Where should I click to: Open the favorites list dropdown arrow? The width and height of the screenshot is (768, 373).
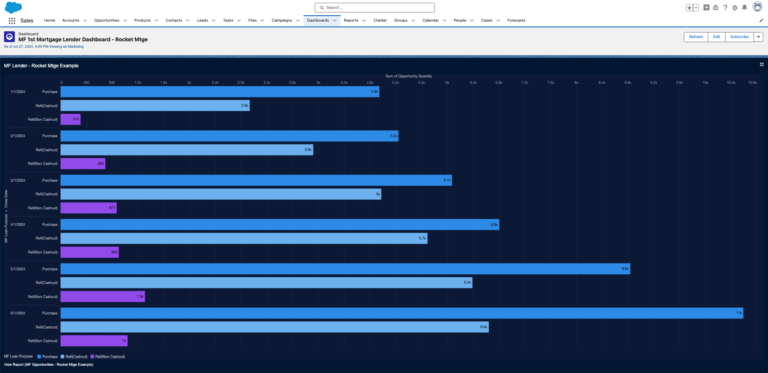click(x=696, y=8)
